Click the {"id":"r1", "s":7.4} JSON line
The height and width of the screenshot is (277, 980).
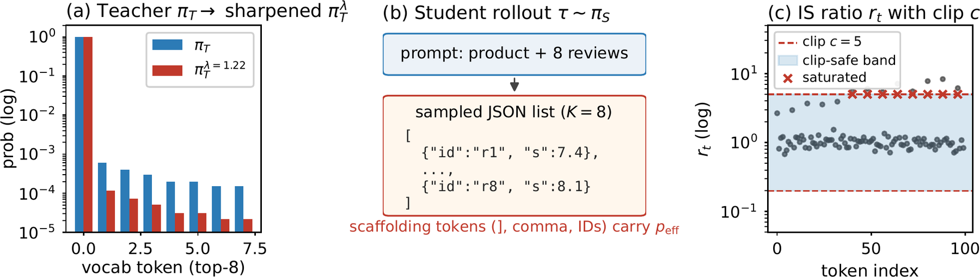(510, 152)
